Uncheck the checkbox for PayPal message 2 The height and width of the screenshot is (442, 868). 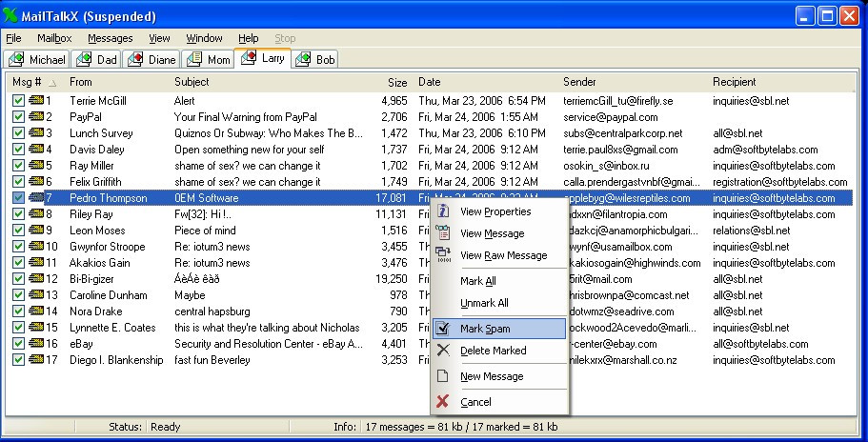18,117
